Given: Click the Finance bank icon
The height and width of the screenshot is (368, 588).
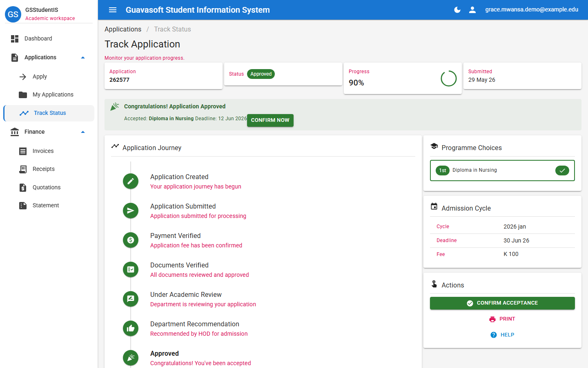Looking at the screenshot, I should point(15,132).
